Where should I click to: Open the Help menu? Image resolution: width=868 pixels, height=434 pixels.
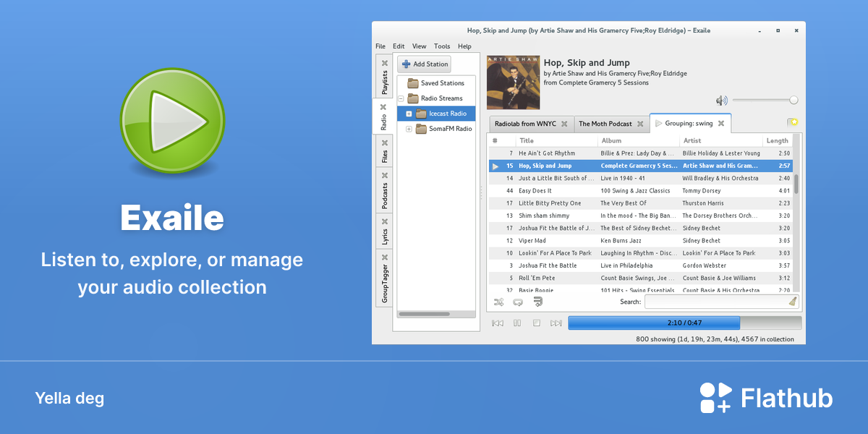(x=464, y=46)
